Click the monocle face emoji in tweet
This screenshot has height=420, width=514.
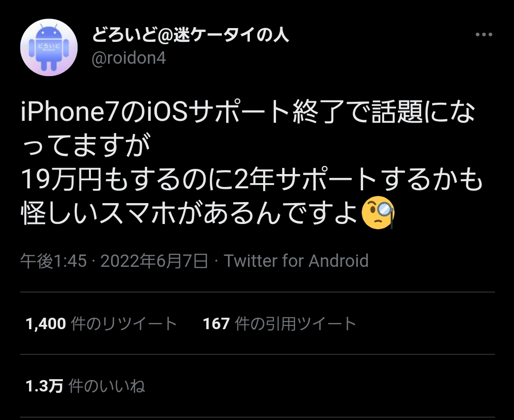377,213
